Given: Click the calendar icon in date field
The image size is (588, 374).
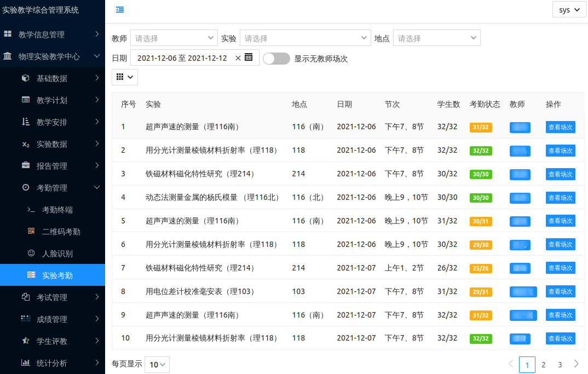Looking at the screenshot, I should click(249, 57).
